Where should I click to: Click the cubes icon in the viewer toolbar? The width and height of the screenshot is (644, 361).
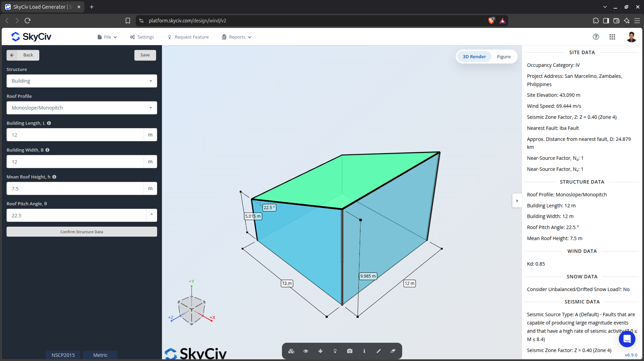(x=291, y=351)
